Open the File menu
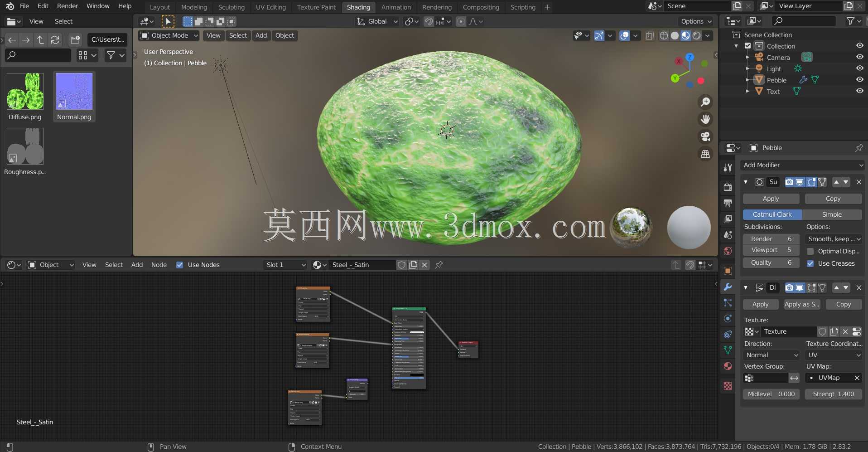868x452 pixels. [24, 6]
